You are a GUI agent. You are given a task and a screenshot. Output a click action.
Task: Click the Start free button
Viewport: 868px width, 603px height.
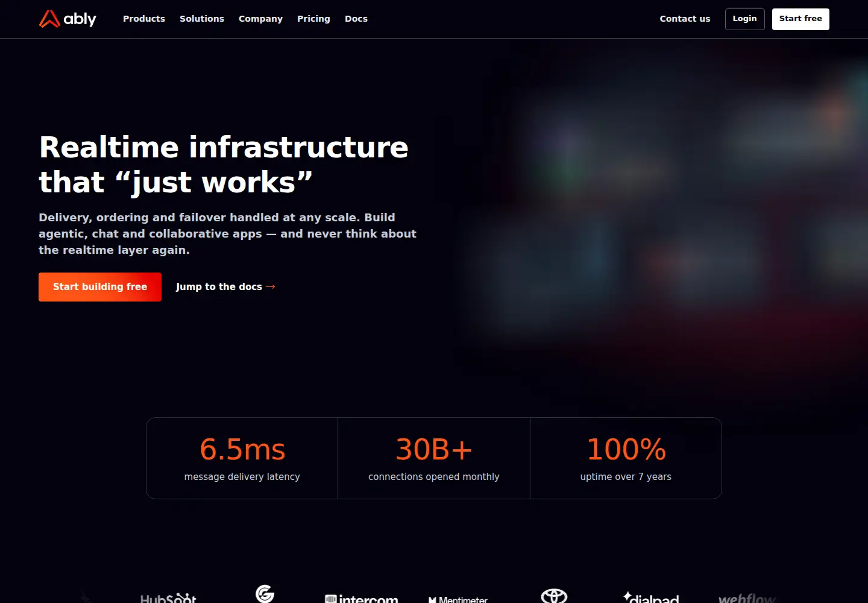point(800,19)
